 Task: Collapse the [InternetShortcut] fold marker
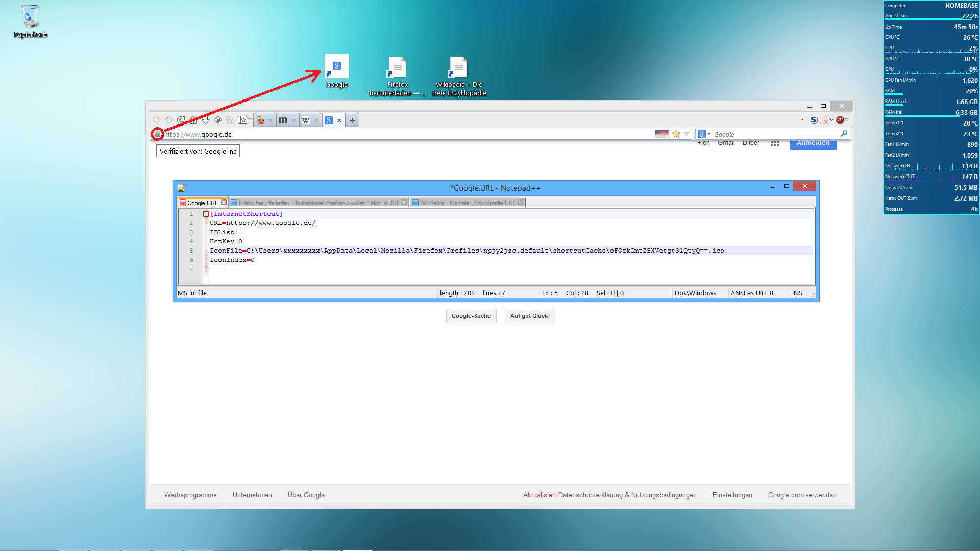click(x=206, y=214)
